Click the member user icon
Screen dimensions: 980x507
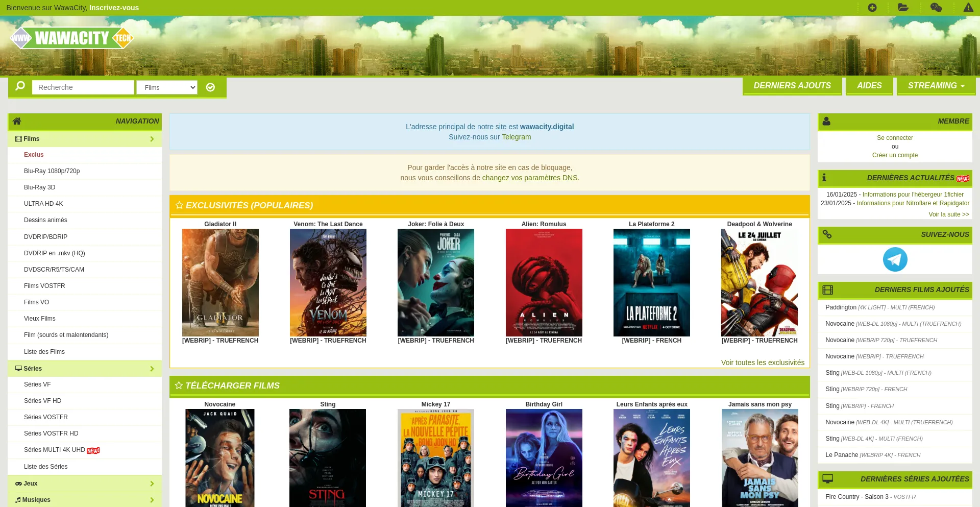826,121
